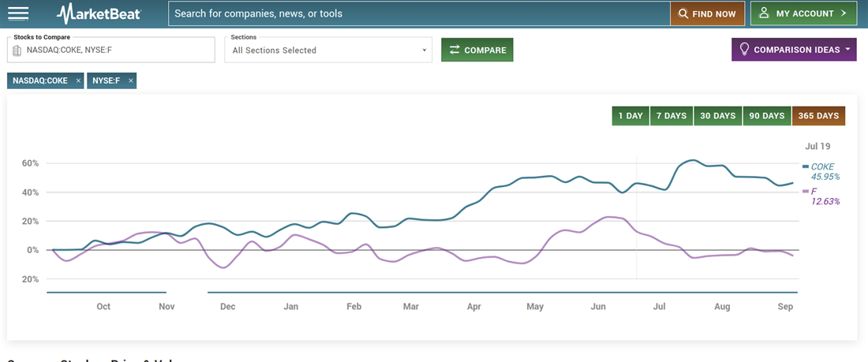This screenshot has height=362, width=868.
Task: Remove the NASDAQ:COKE tag
Action: [x=78, y=80]
